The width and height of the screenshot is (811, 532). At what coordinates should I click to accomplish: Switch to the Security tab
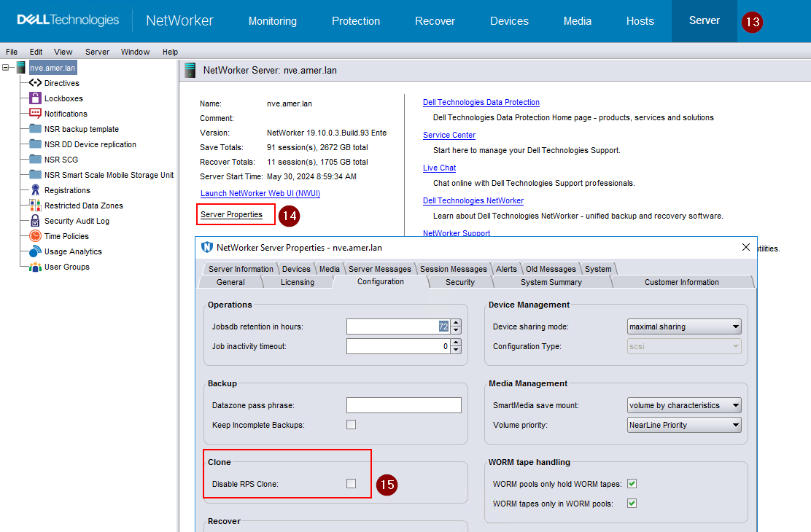(x=459, y=282)
